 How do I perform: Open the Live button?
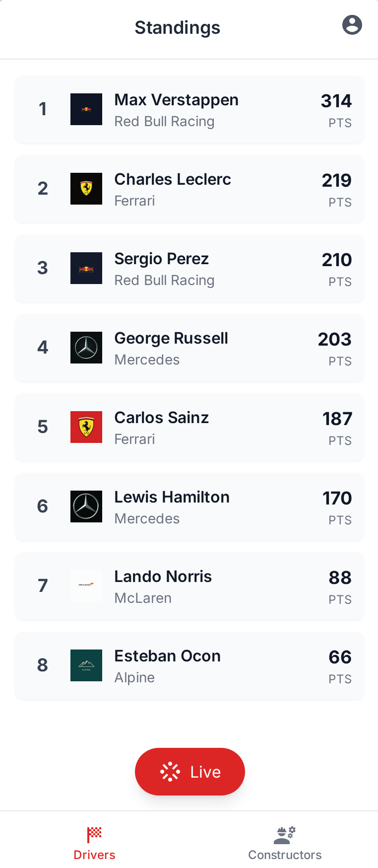[190, 772]
